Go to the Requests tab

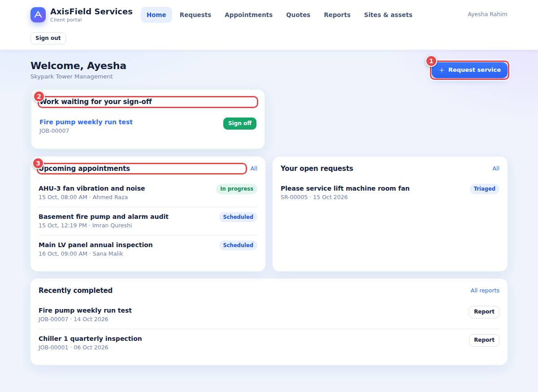click(x=195, y=15)
